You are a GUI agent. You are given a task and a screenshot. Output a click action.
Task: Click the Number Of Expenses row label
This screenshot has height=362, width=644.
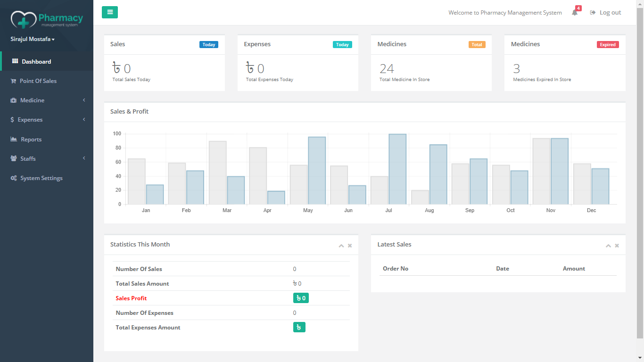(145, 313)
